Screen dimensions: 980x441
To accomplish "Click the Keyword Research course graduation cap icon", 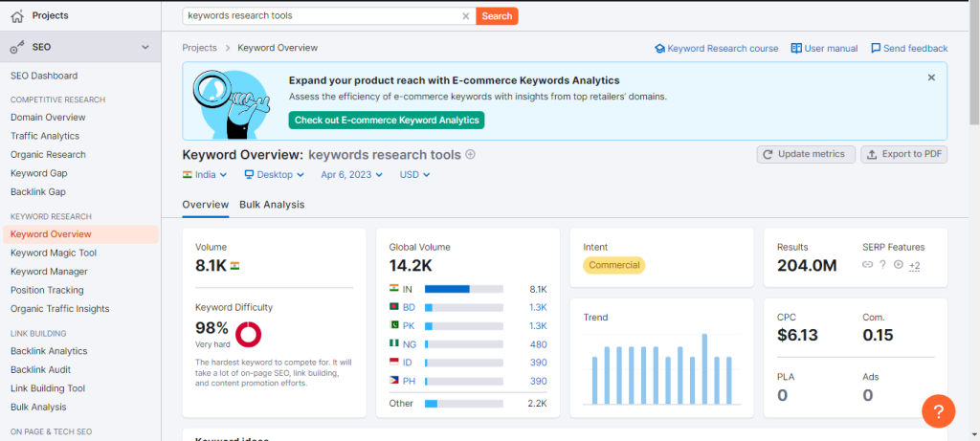I will coord(659,48).
